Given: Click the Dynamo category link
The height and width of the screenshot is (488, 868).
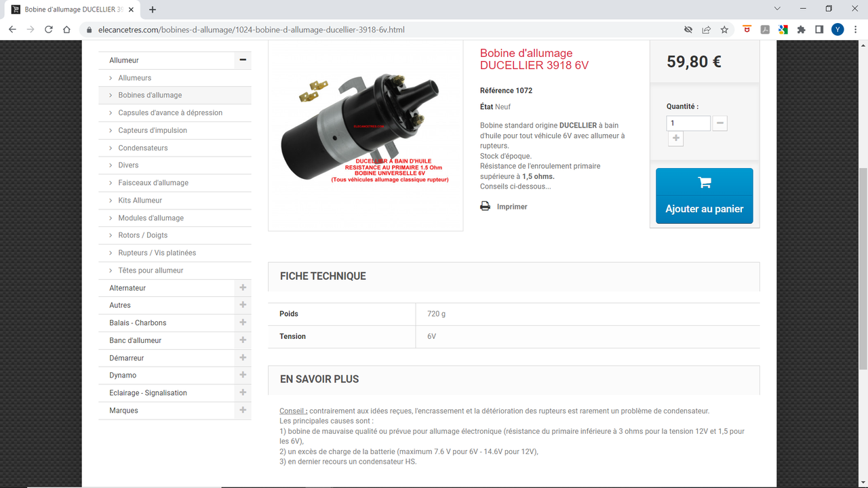Looking at the screenshot, I should click(123, 375).
